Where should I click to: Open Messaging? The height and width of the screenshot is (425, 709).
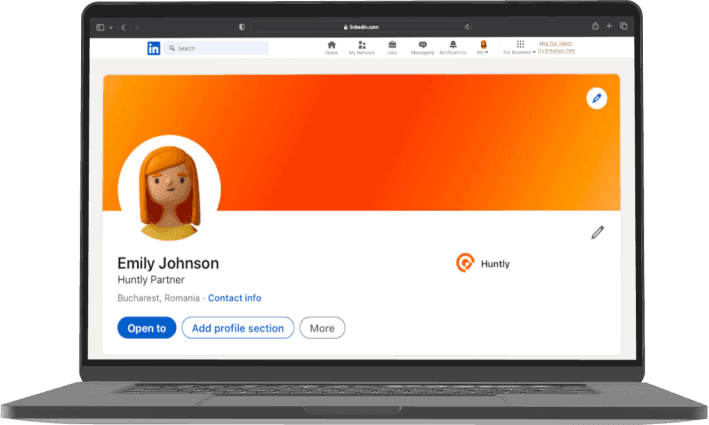pyautogui.click(x=422, y=47)
